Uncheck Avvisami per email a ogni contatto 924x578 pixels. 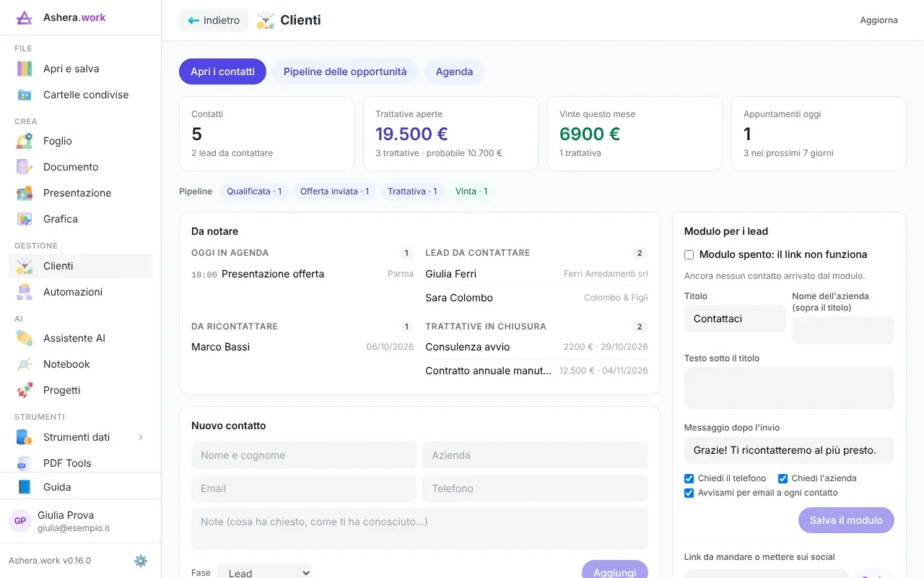(x=689, y=493)
